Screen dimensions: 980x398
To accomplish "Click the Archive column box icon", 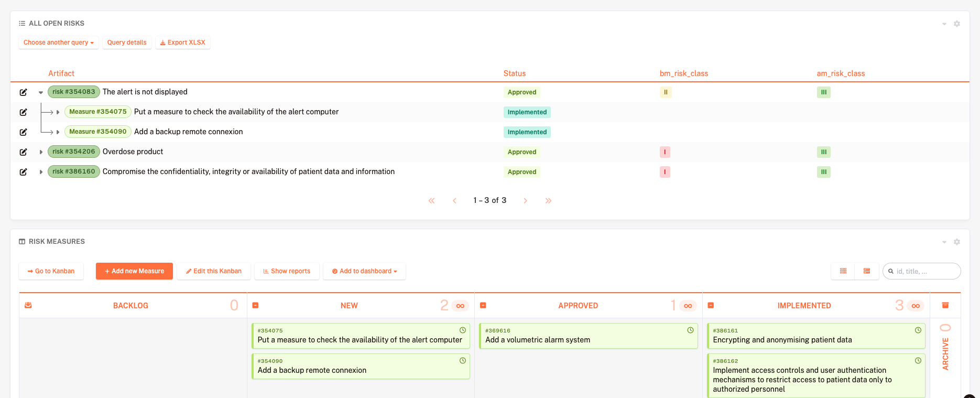I will pos(945,305).
